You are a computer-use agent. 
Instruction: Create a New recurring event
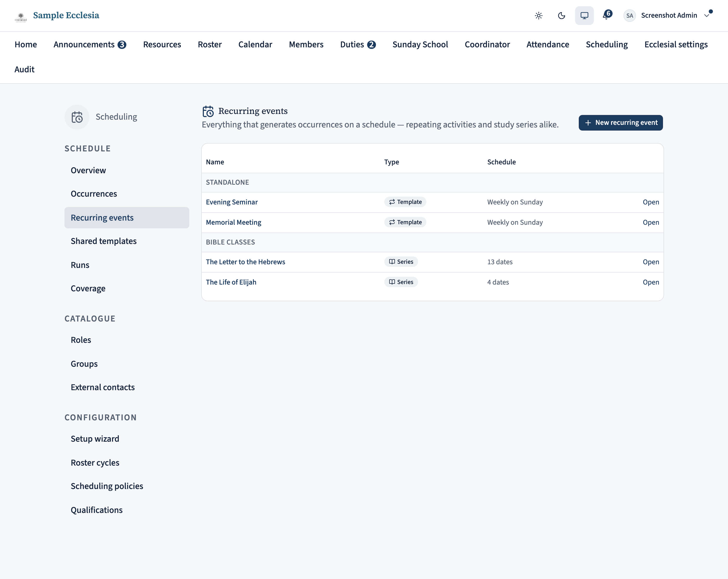click(x=621, y=123)
